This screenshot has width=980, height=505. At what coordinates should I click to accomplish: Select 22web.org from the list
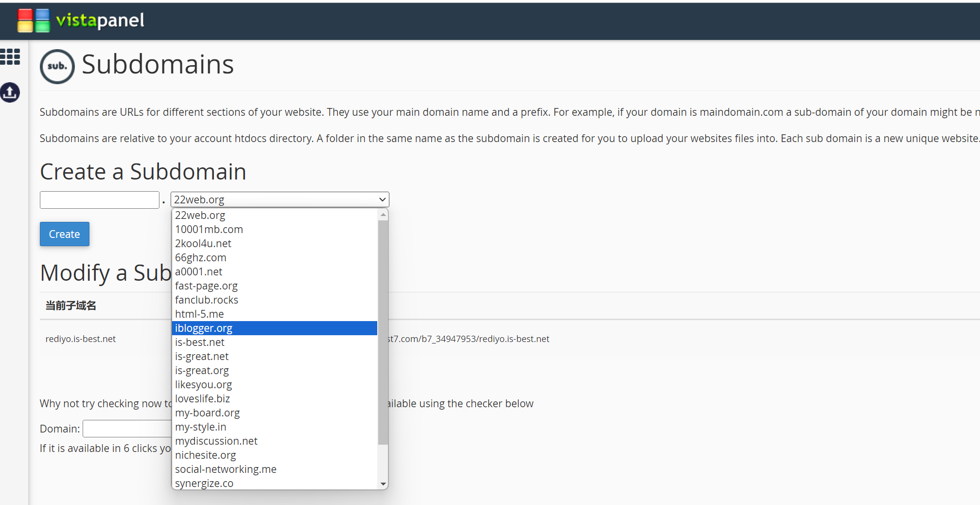[x=275, y=215]
